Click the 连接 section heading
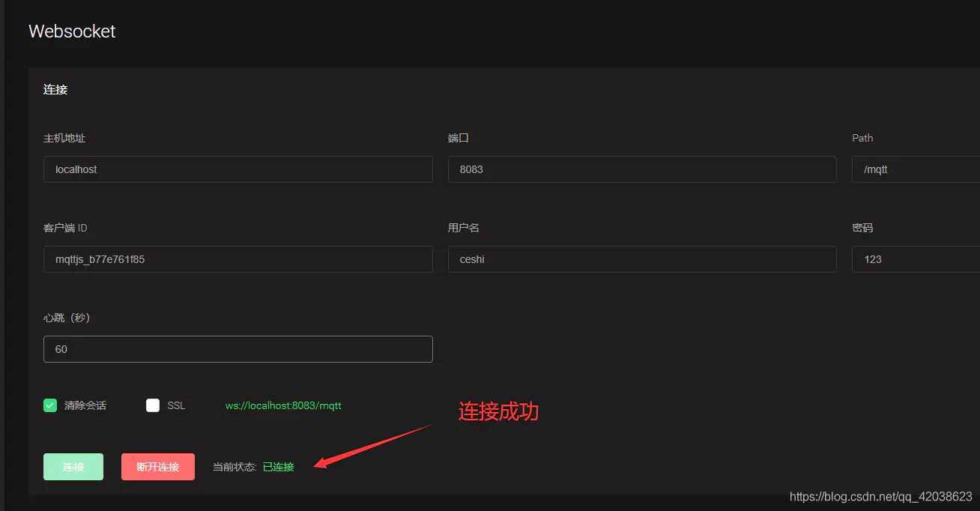 55,89
